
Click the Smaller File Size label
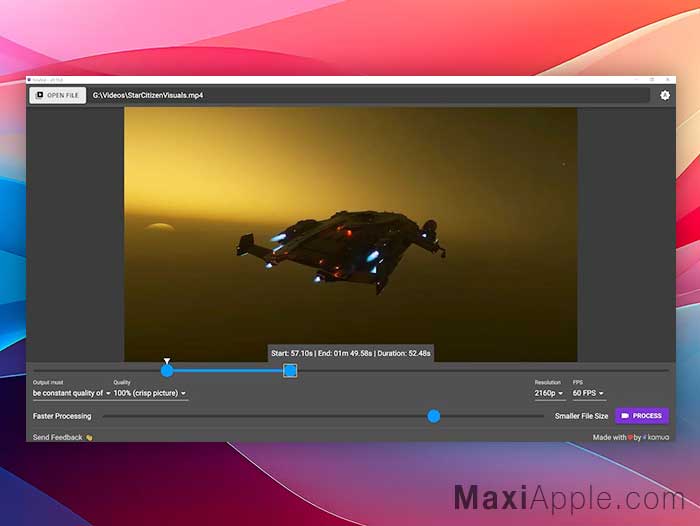tap(581, 416)
